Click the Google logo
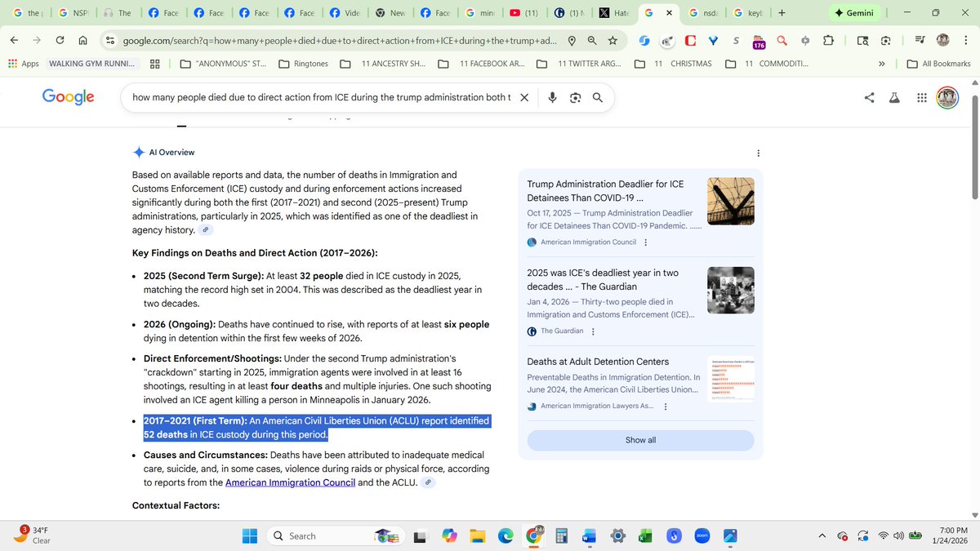Screen dimensions: 980x551 click(69, 97)
